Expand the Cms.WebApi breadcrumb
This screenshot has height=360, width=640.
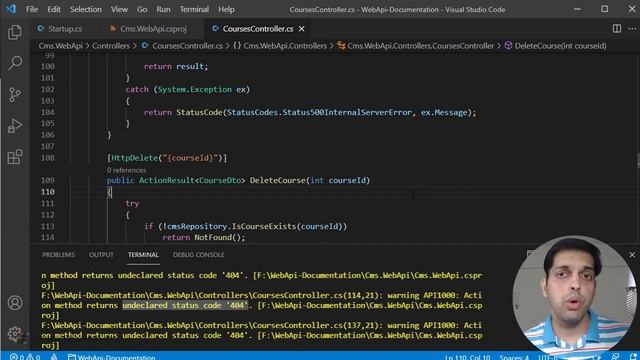coord(60,46)
